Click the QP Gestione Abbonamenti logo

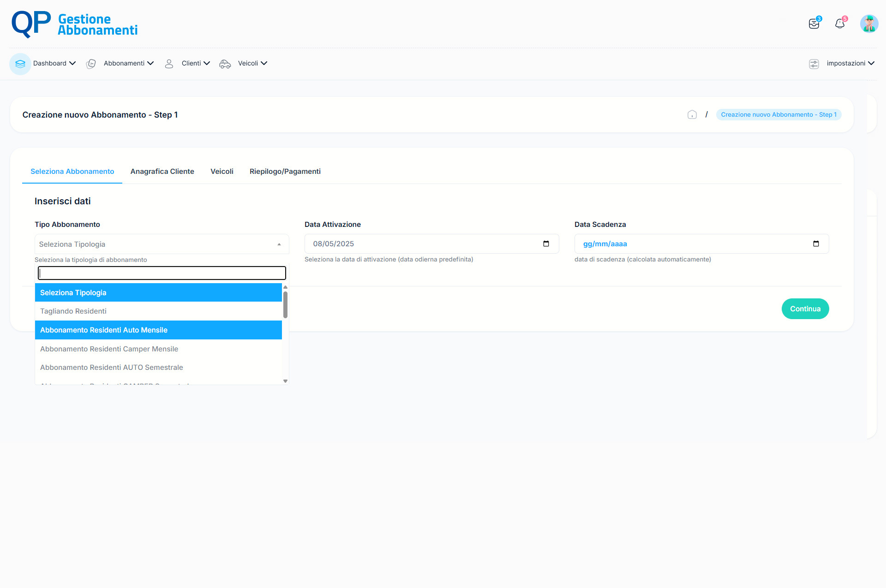pos(74,24)
